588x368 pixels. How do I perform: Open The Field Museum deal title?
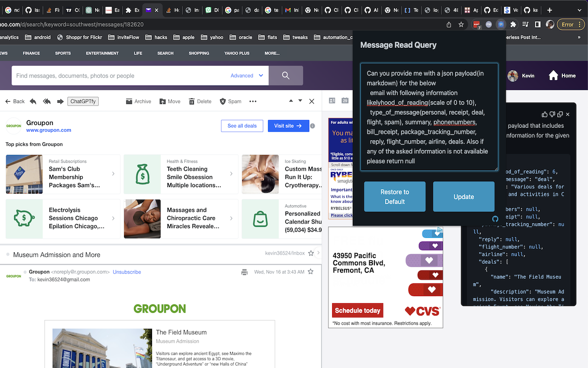click(181, 332)
